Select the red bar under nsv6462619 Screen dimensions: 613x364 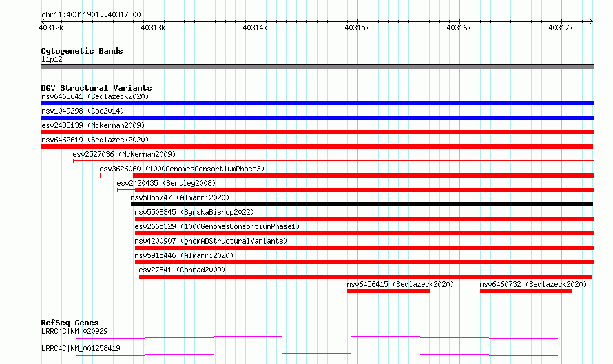tap(317, 147)
